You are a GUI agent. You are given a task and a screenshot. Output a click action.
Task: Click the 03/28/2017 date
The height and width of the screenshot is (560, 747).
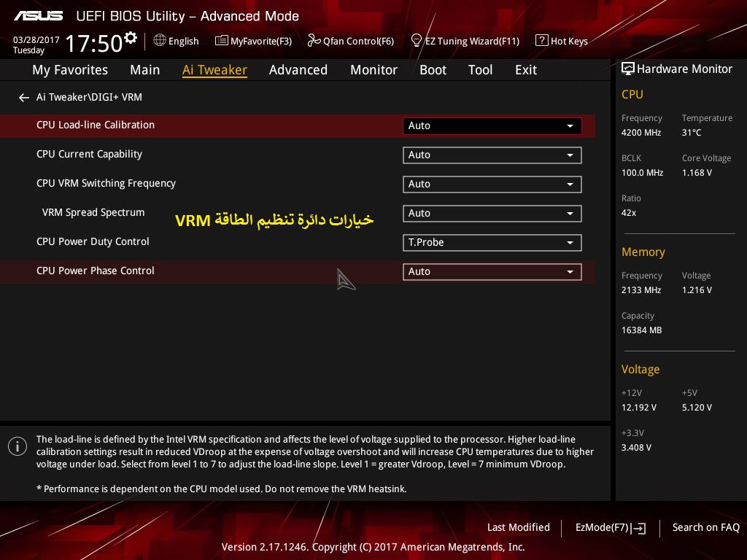pos(36,40)
